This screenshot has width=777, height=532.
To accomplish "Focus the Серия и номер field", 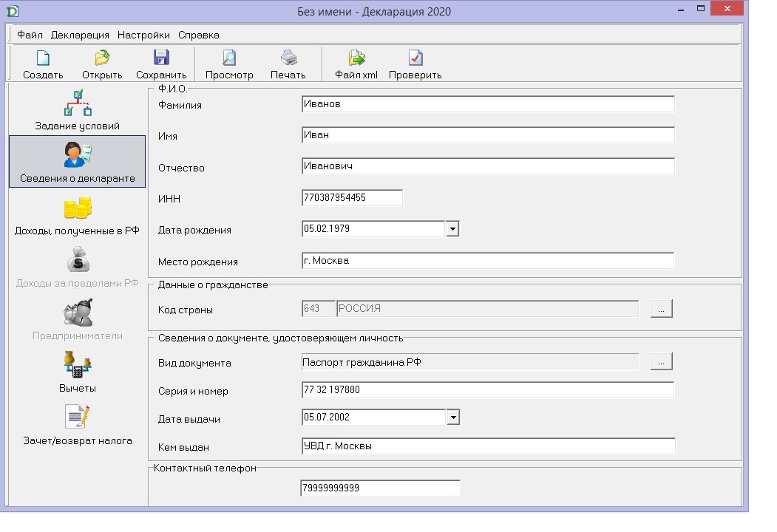I will (x=488, y=390).
